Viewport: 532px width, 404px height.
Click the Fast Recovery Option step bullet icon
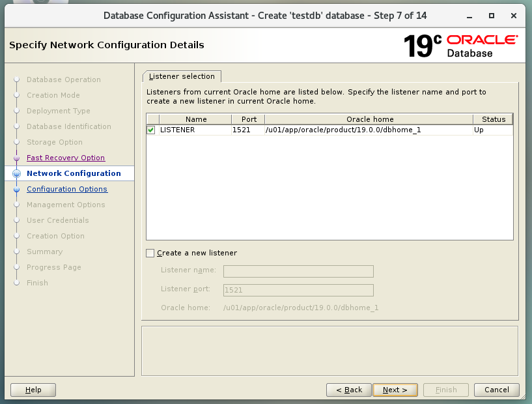(x=16, y=158)
